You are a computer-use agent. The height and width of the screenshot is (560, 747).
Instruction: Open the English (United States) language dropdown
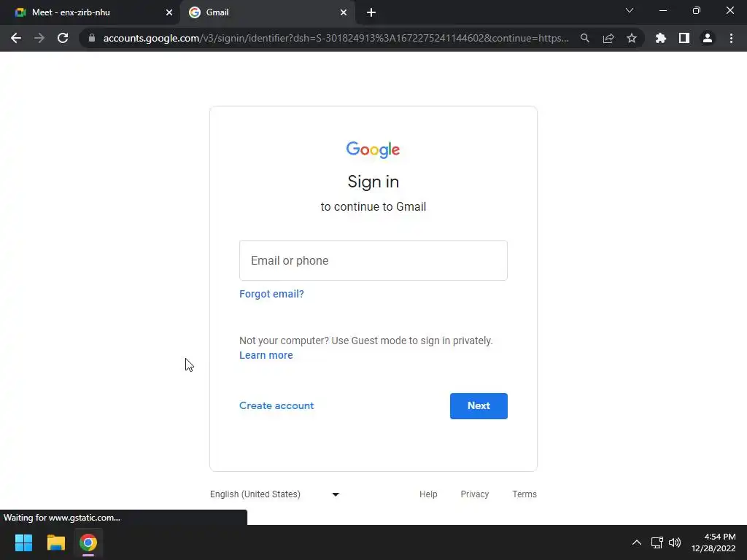[274, 494]
